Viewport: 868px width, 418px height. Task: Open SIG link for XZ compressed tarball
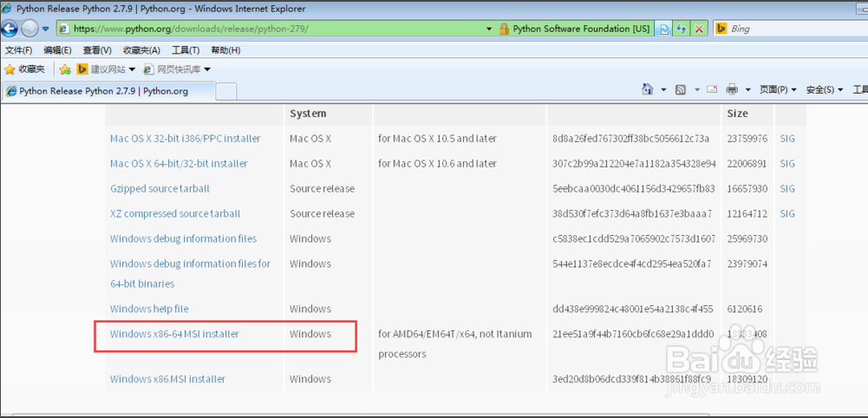787,213
